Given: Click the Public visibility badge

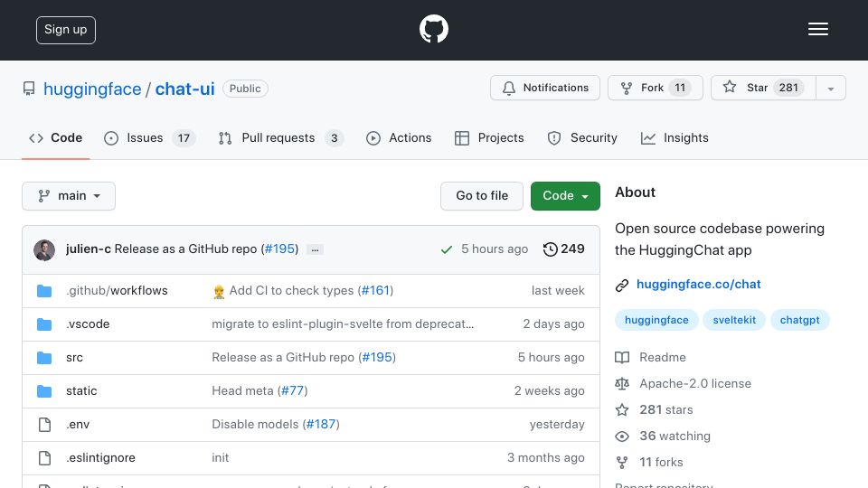Looking at the screenshot, I should 245,89.
